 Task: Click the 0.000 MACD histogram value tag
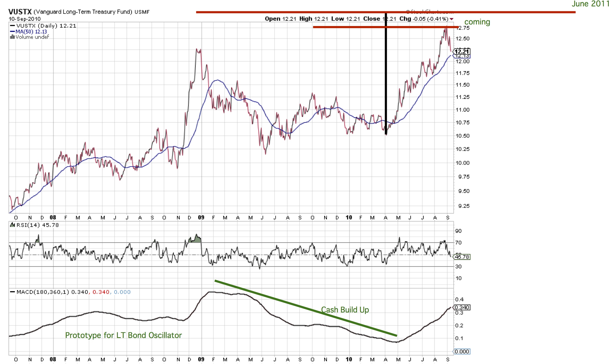(462, 352)
